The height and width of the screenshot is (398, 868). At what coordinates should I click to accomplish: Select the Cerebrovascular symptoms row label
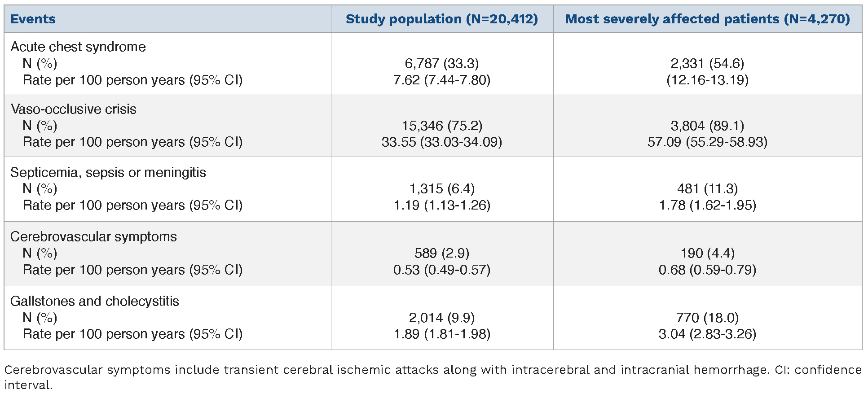click(x=93, y=236)
